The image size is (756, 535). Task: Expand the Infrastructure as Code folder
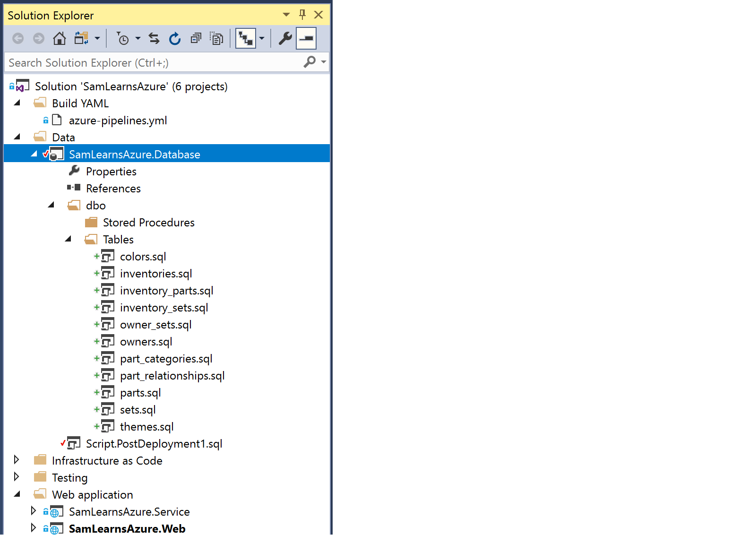pyautogui.click(x=17, y=460)
